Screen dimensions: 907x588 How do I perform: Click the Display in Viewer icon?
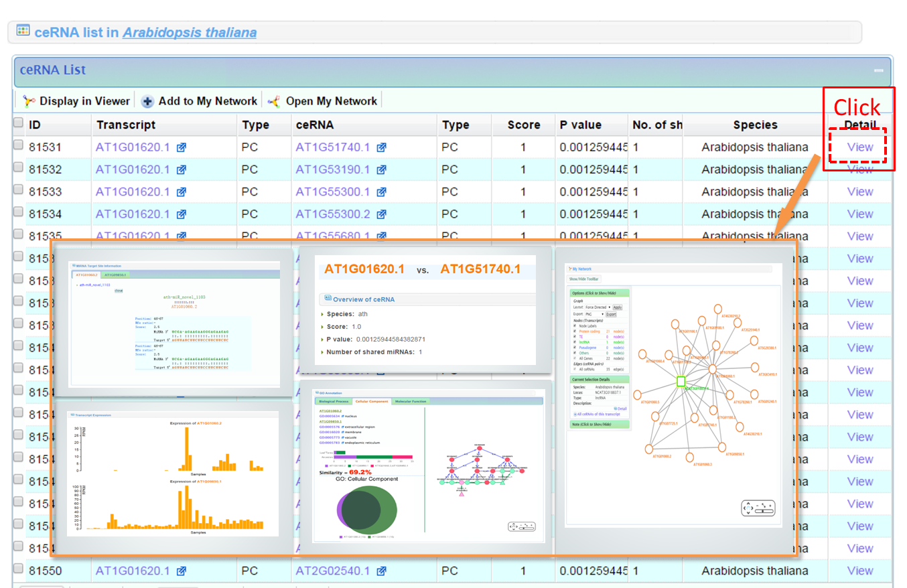29,101
